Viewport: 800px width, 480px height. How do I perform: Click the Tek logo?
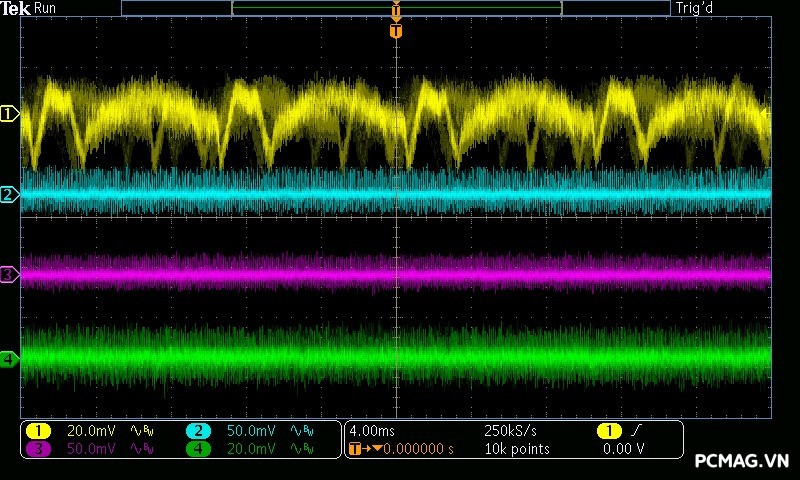pos(16,9)
